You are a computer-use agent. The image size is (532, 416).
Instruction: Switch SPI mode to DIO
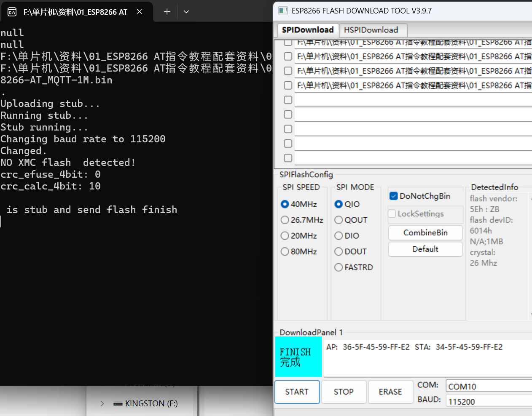point(339,236)
